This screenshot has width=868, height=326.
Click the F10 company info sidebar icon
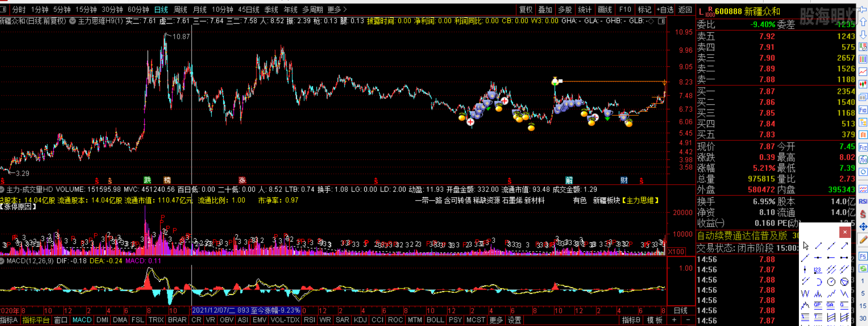(863, 110)
